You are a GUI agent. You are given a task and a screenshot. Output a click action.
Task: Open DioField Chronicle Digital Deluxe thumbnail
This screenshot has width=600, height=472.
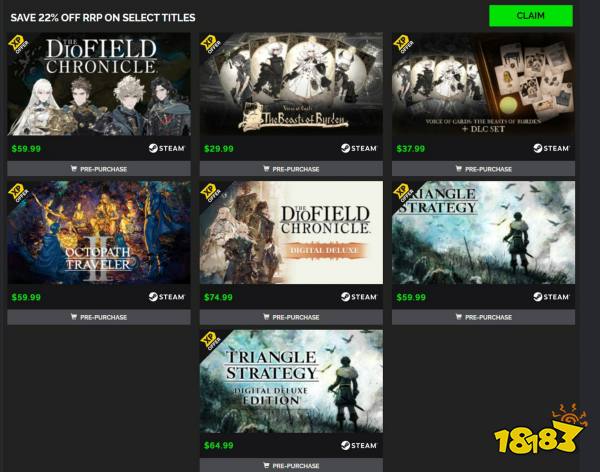tap(291, 232)
